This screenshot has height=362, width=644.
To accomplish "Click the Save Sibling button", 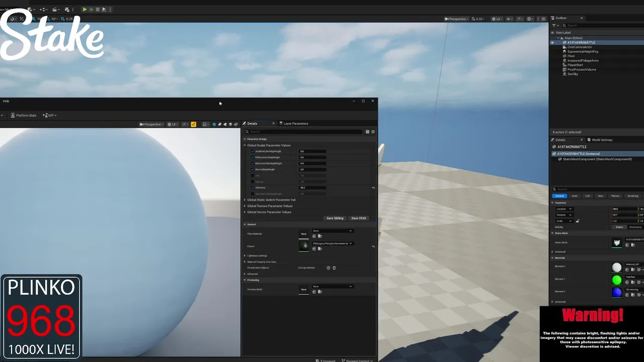I will coord(335,218).
